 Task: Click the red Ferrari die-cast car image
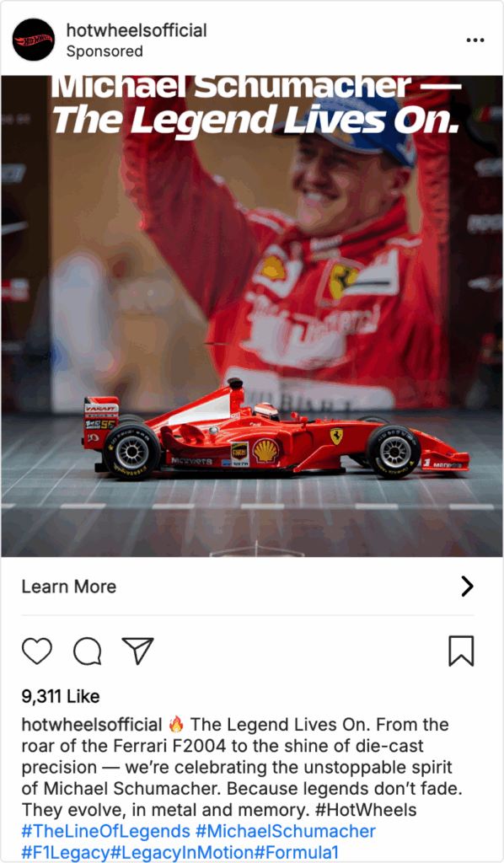click(x=276, y=431)
